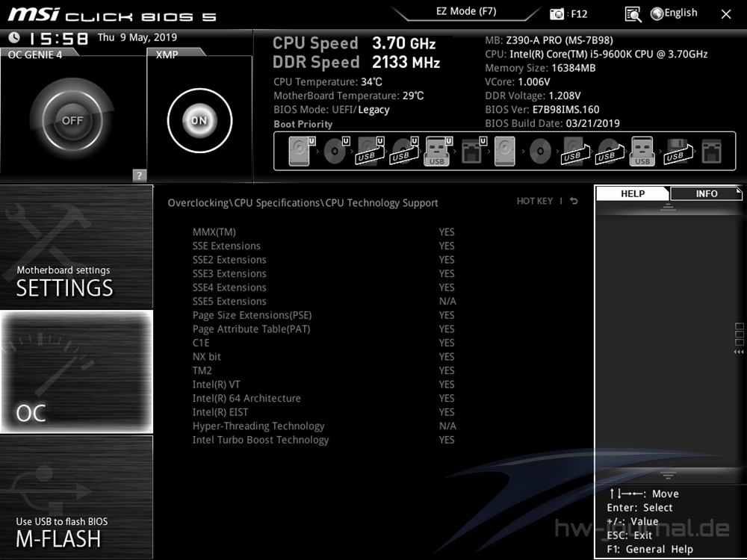
Task: Click the N/A value for SSE5 Extensions
Action: [x=447, y=301]
